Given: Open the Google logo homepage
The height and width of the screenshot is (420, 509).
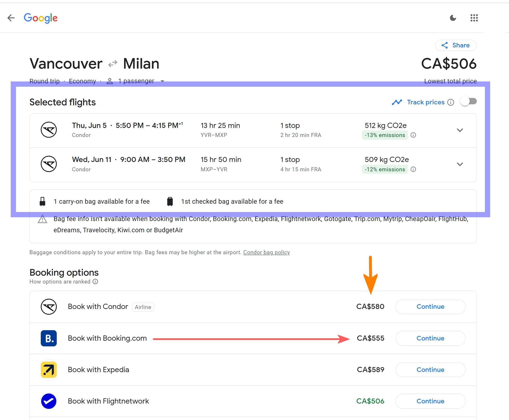Looking at the screenshot, I should click(x=41, y=18).
